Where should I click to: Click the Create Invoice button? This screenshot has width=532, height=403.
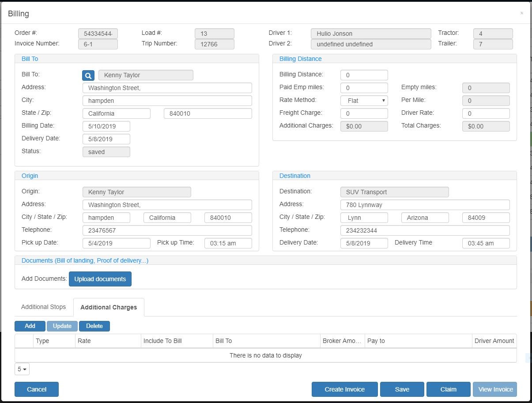pos(345,389)
